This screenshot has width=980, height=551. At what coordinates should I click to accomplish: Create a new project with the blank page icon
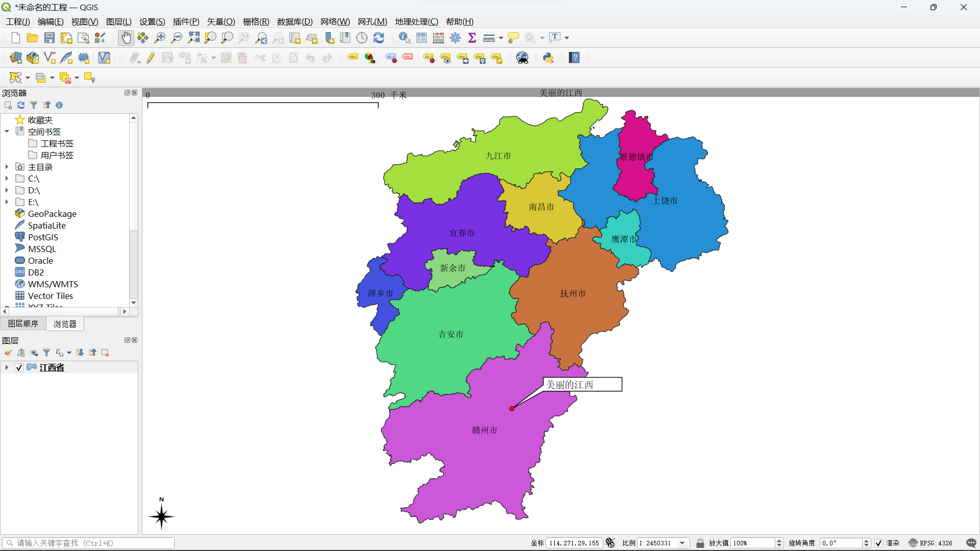[x=16, y=38]
